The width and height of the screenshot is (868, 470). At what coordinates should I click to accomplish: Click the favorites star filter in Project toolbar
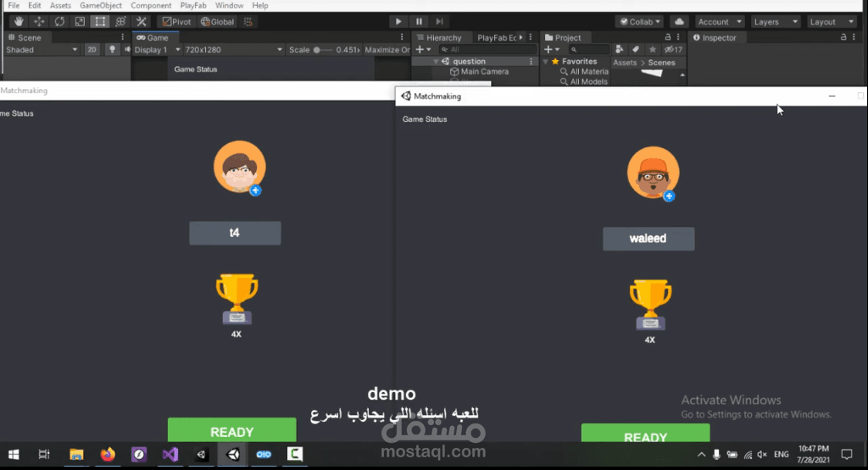pos(653,49)
